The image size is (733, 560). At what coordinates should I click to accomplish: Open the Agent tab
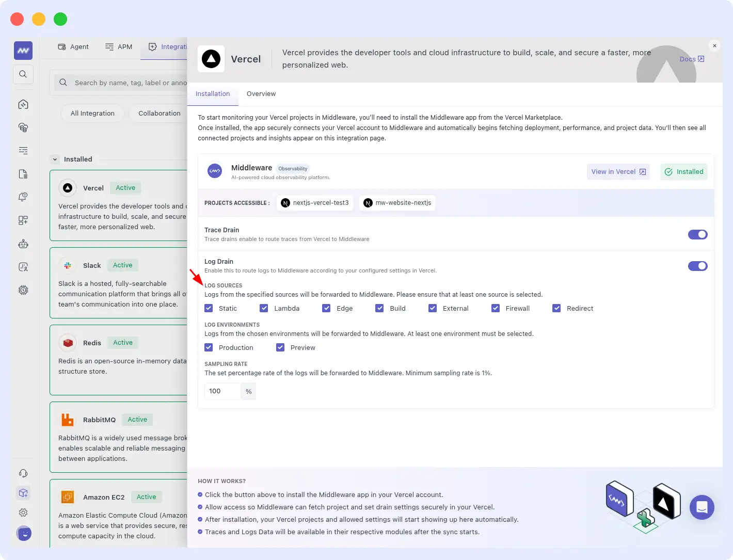click(73, 47)
